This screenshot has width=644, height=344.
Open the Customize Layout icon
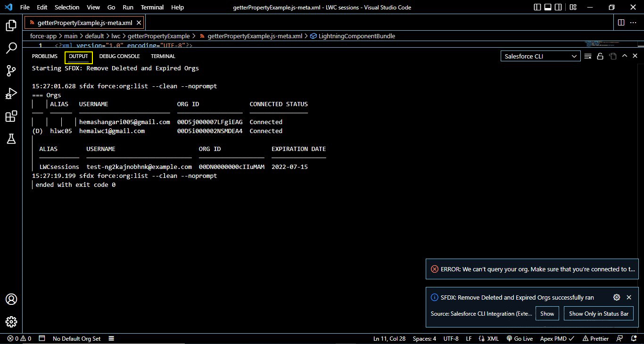click(573, 8)
